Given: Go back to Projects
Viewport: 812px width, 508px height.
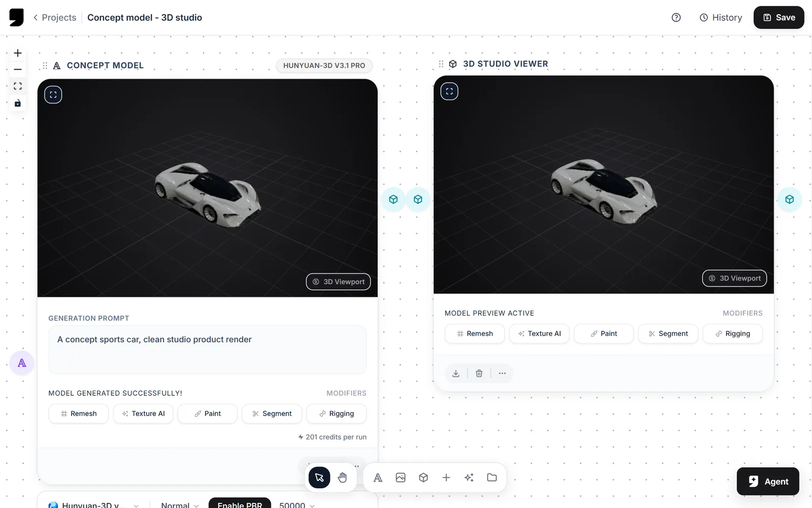Looking at the screenshot, I should tap(55, 18).
